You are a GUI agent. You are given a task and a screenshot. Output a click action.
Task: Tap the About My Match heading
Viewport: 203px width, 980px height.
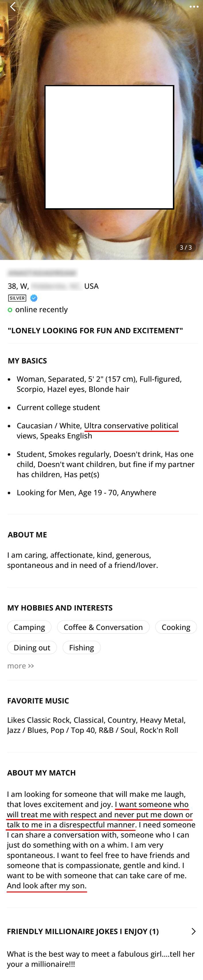[42, 773]
